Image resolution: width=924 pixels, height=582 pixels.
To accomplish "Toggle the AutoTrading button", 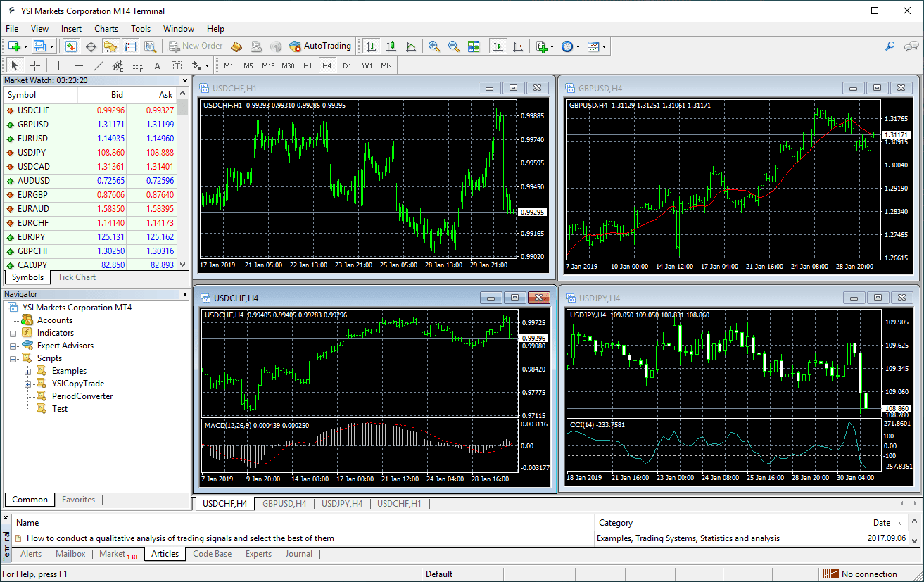I will pos(320,46).
